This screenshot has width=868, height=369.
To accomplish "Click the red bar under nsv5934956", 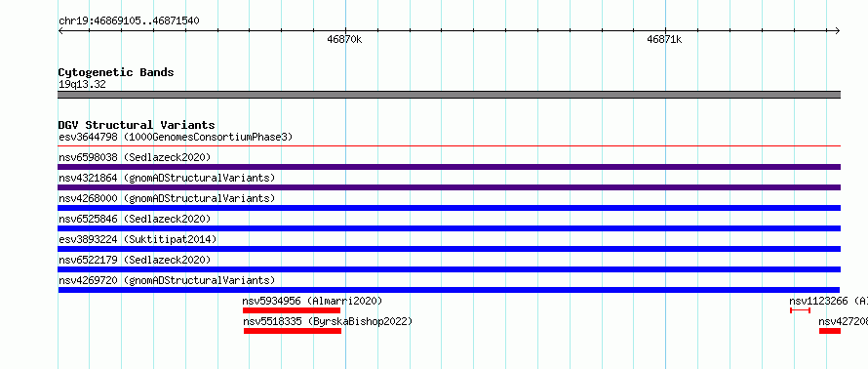I will pos(292,310).
